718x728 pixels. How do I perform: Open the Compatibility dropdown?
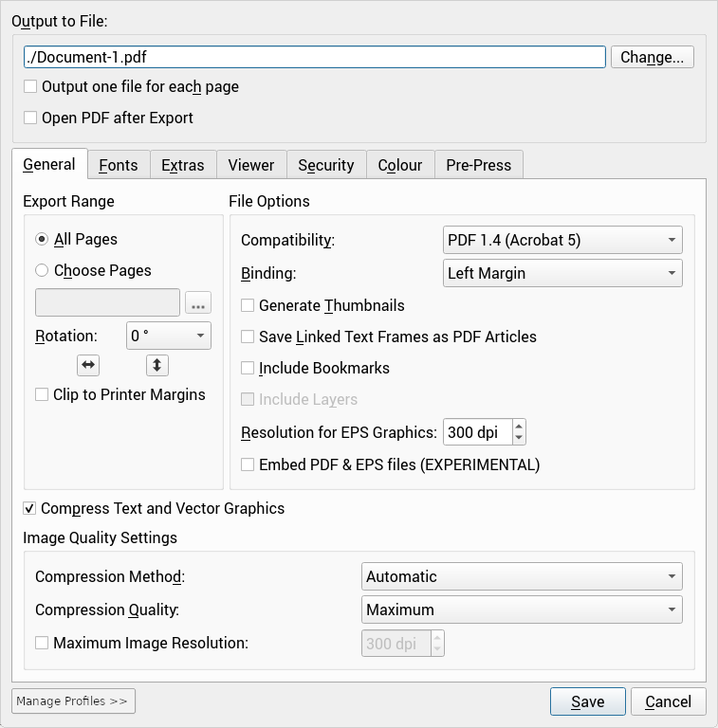tap(562, 241)
